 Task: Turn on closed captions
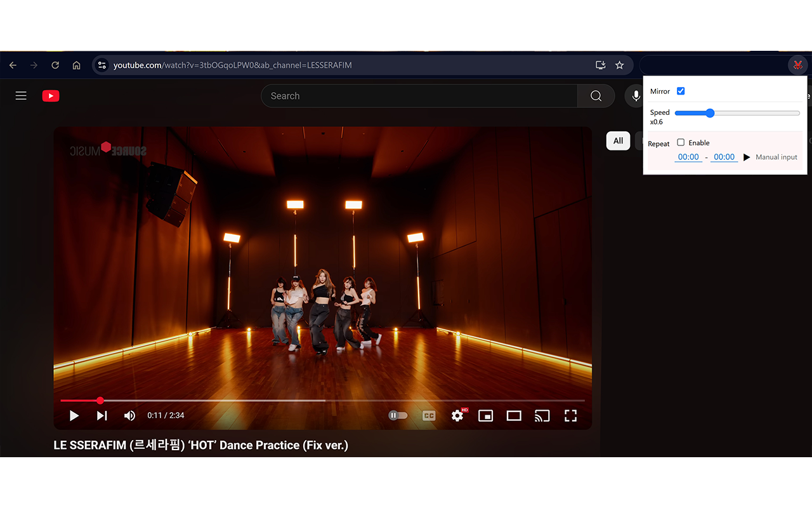pos(429,416)
